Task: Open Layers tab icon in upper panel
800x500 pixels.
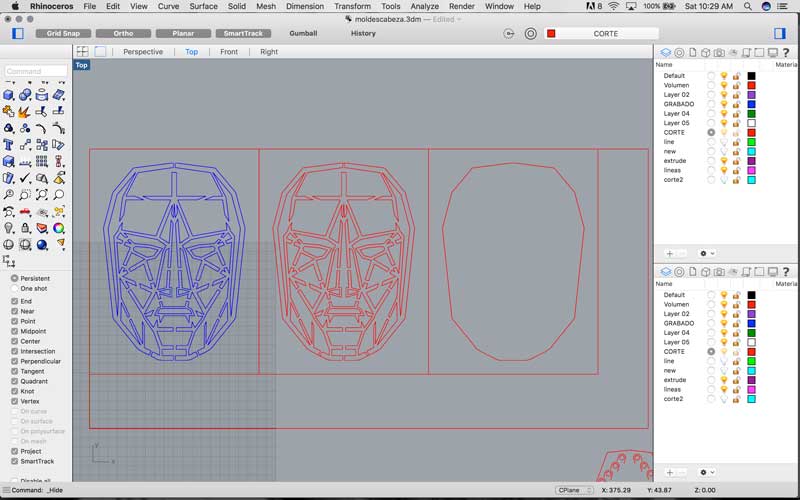Action: click(x=666, y=53)
